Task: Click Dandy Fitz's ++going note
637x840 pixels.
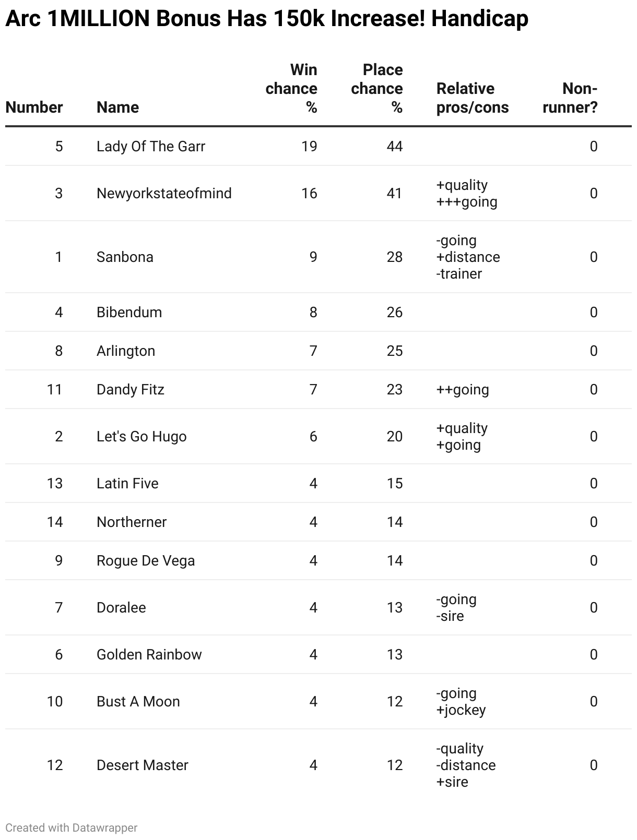Action: point(463,390)
